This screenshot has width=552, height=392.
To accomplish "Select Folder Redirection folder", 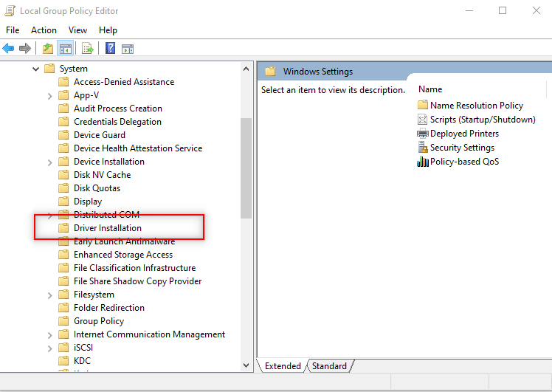I will coord(109,308).
